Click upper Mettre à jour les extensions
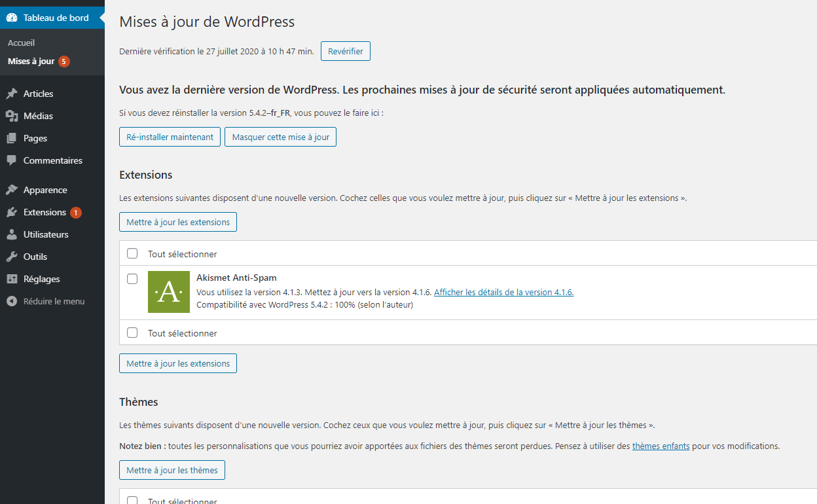This screenshot has width=817, height=504. pyautogui.click(x=178, y=222)
